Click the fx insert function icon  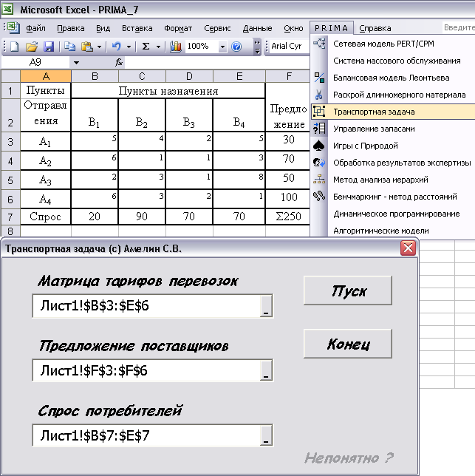point(119,63)
